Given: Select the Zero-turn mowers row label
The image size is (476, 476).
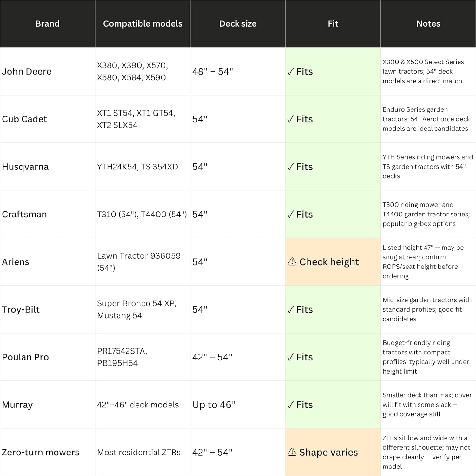Looking at the screenshot, I should pos(41,452).
